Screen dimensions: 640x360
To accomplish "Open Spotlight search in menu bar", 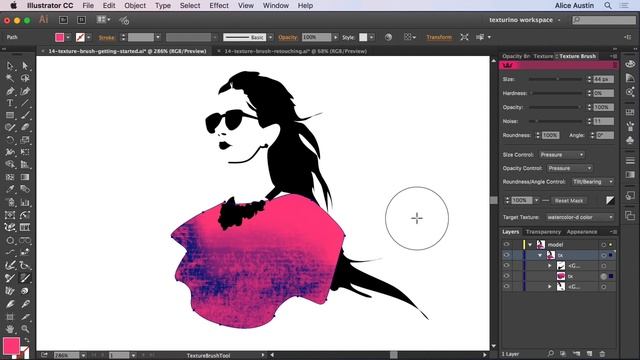I will coord(608,6).
